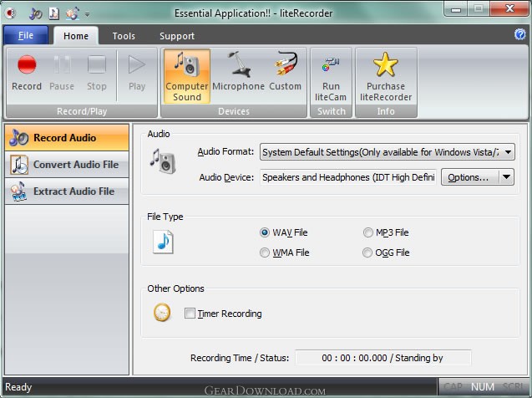Viewport: 532px width, 398px height.
Task: Select the OGG File radio button
Action: point(367,253)
